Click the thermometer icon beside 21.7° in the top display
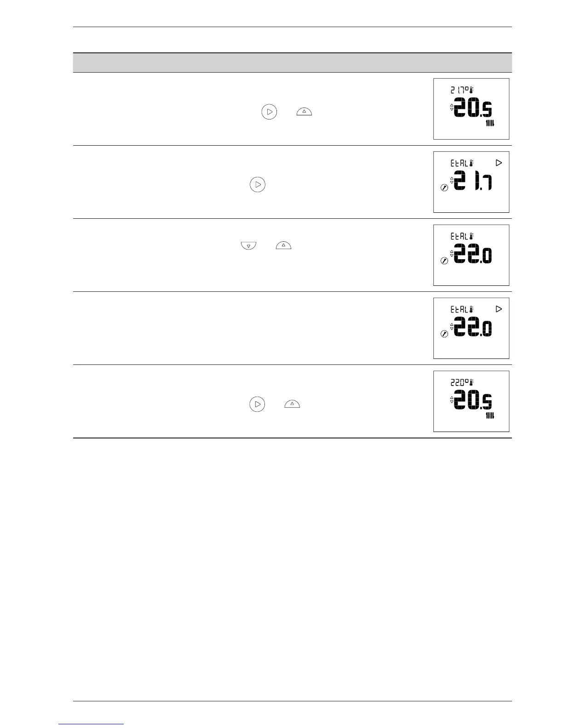This screenshot has width=563, height=728. point(471,90)
